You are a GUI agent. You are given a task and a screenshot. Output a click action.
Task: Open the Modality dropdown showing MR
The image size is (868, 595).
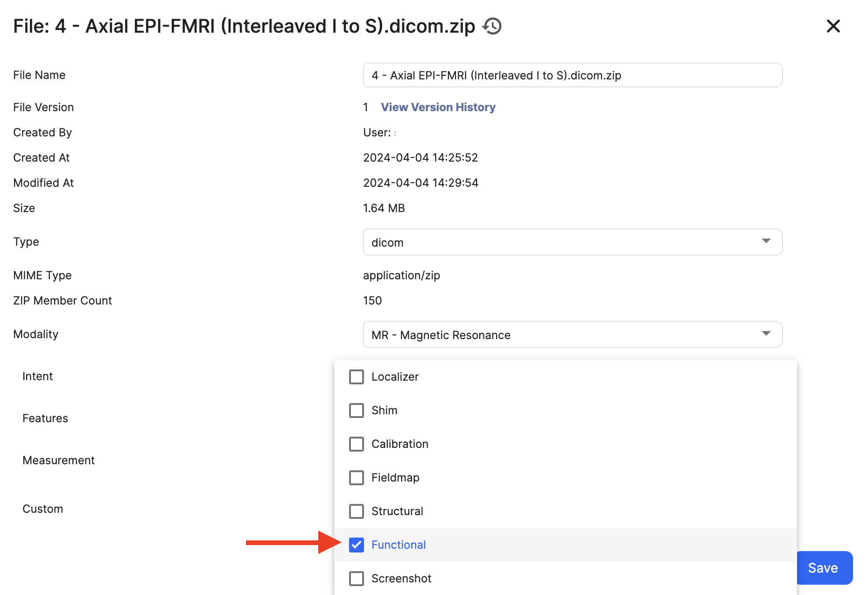coord(573,334)
